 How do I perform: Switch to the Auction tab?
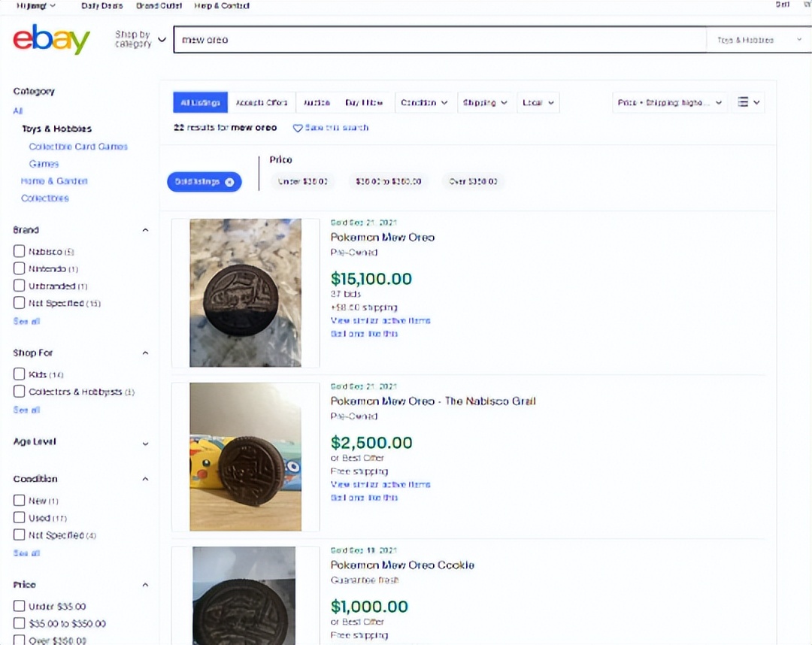(x=317, y=102)
